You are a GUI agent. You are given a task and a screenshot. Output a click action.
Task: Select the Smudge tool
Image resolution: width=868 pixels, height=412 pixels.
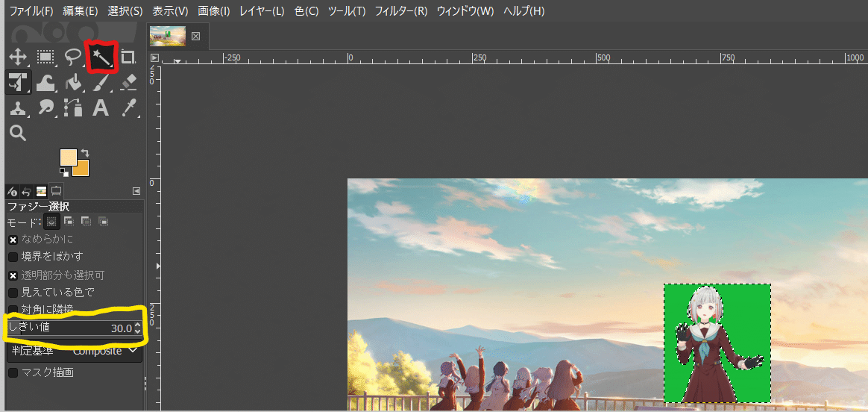point(45,108)
